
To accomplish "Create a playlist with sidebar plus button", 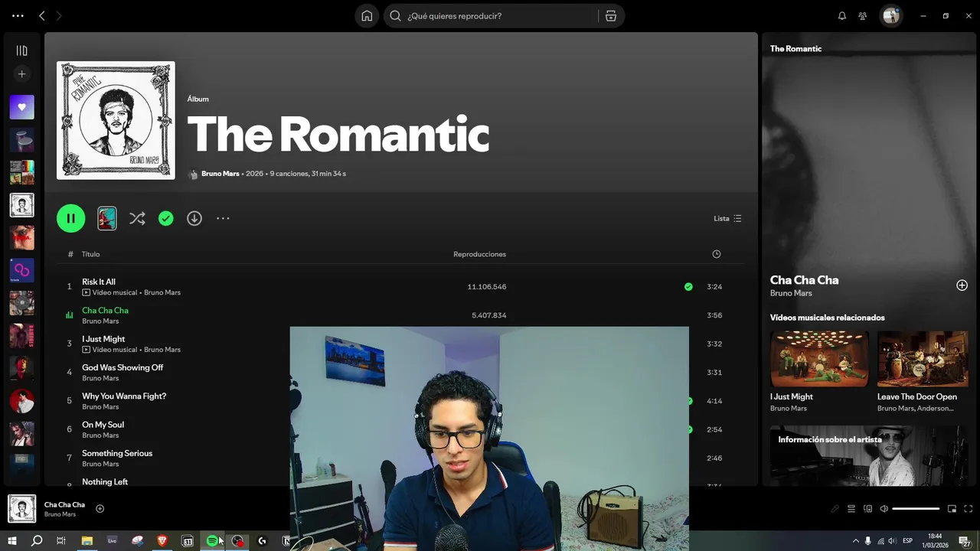I will coord(21,74).
